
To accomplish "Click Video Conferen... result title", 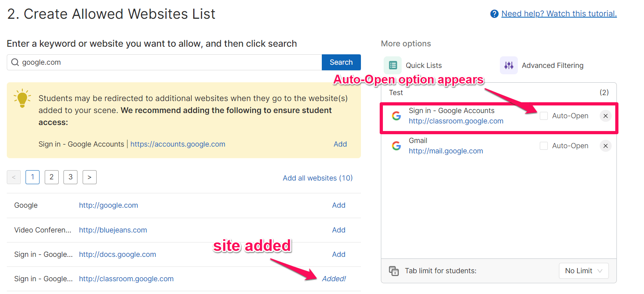I will pyautogui.click(x=43, y=230).
